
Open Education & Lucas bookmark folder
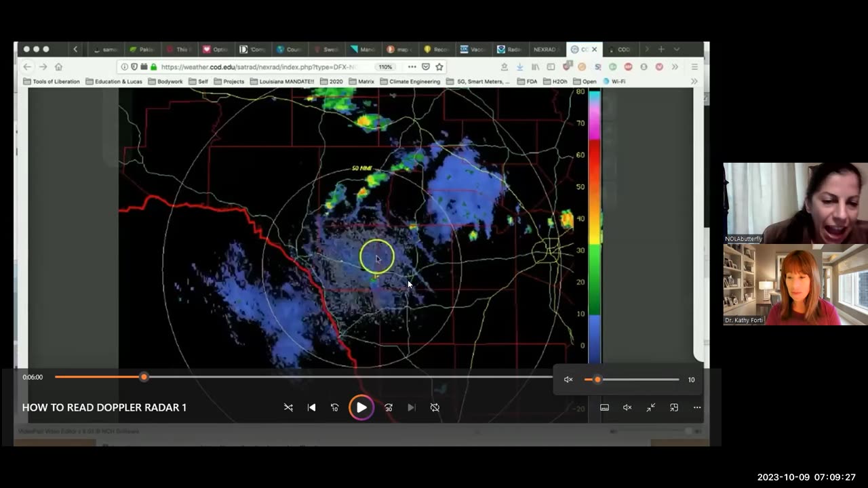(113, 81)
